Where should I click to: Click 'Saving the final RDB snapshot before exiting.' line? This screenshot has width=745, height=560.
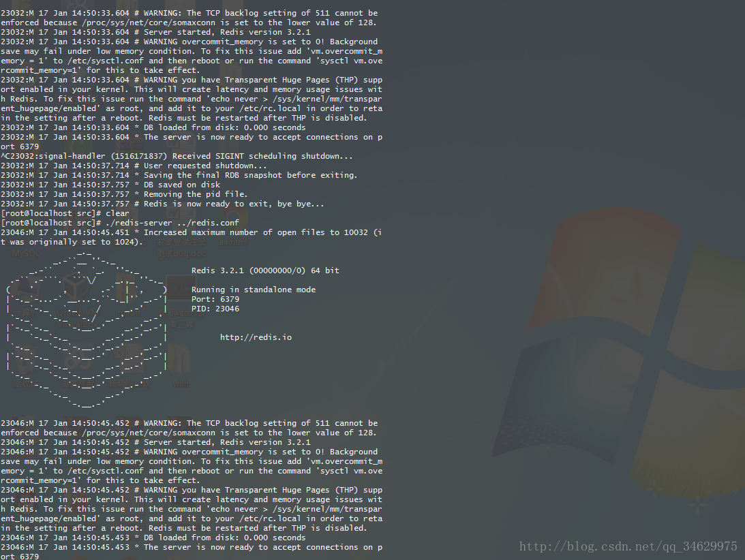[179, 175]
